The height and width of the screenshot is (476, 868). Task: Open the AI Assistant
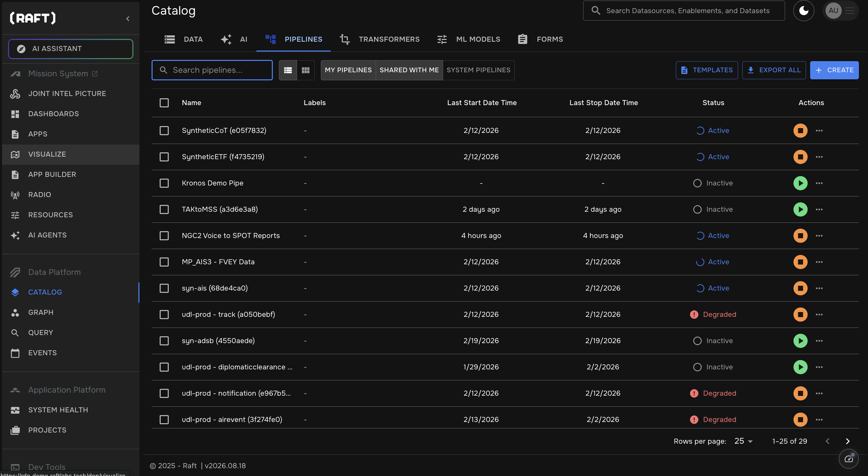pos(71,49)
